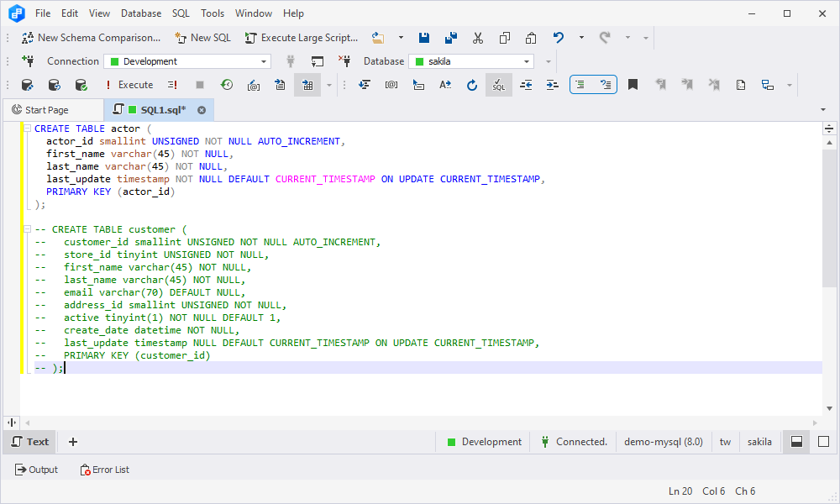The image size is (840, 504).
Task: Click the increase line indent icon
Action: (553, 85)
